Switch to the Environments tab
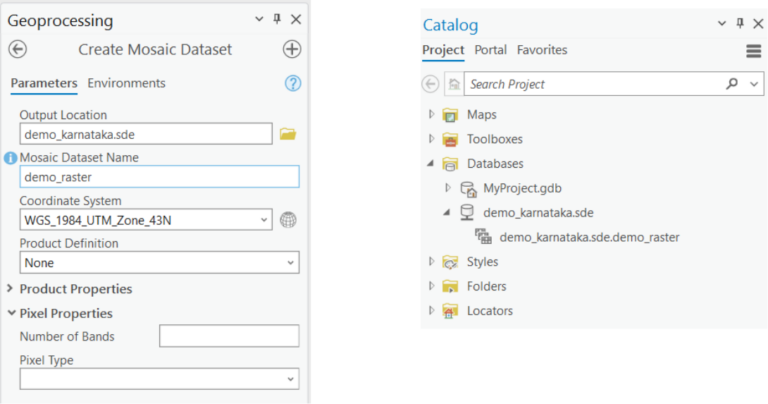The image size is (768, 404). pos(126,83)
